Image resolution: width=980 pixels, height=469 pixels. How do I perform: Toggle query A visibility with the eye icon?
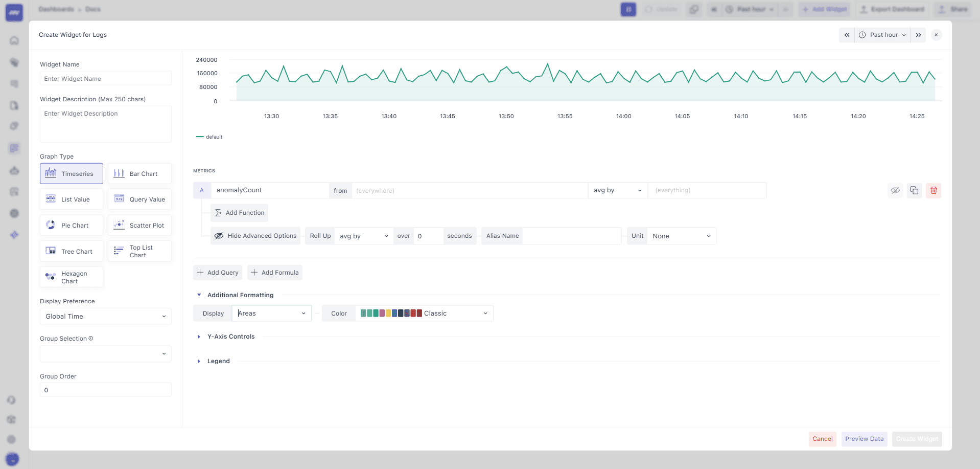(x=895, y=190)
